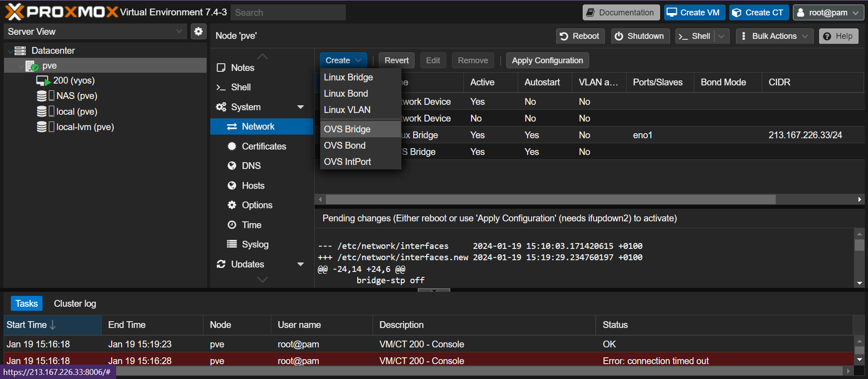Select the running VM 200 (vyos) icon
This screenshot has width=868, height=379.
(x=43, y=81)
